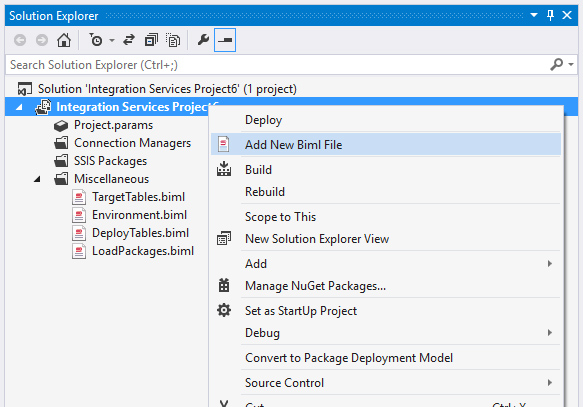The width and height of the screenshot is (583, 407).
Task: Open the Pending Changes Filter dropdown arrow
Action: pyautogui.click(x=112, y=40)
